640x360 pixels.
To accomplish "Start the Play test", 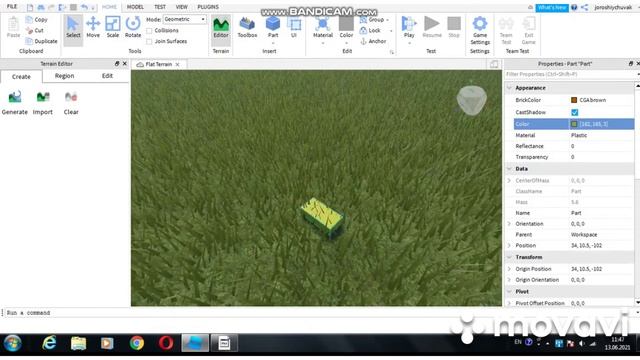I will coord(409,27).
